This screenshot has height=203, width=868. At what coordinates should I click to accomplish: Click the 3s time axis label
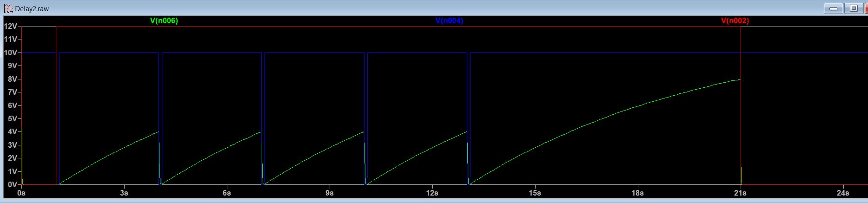coord(124,193)
